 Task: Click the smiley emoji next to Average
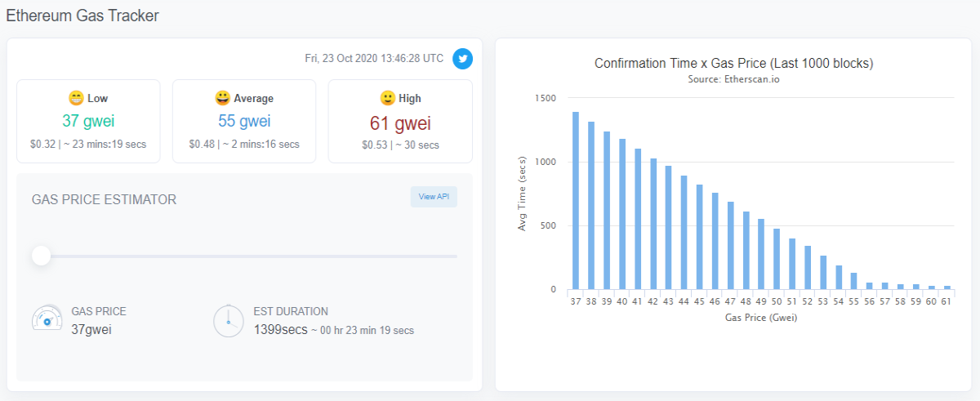coord(222,98)
